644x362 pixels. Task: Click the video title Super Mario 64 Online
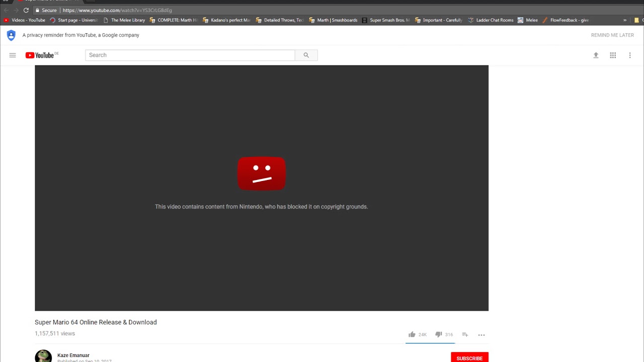point(96,322)
